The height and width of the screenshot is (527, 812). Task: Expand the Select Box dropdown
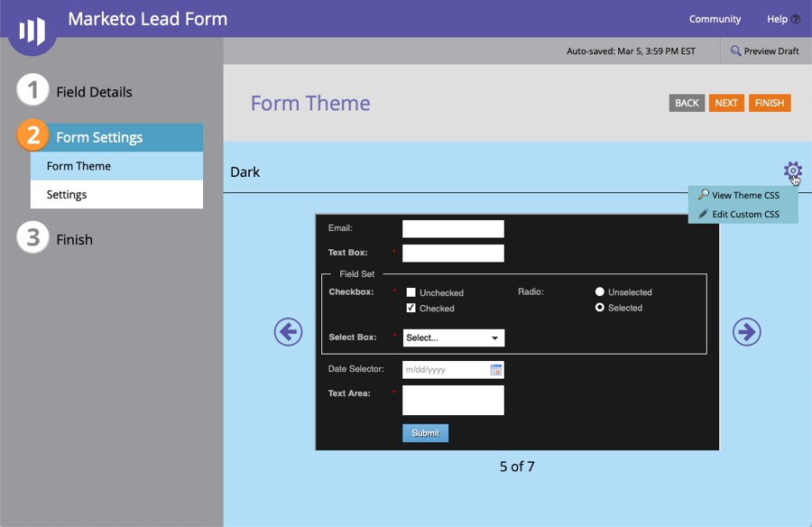point(453,337)
